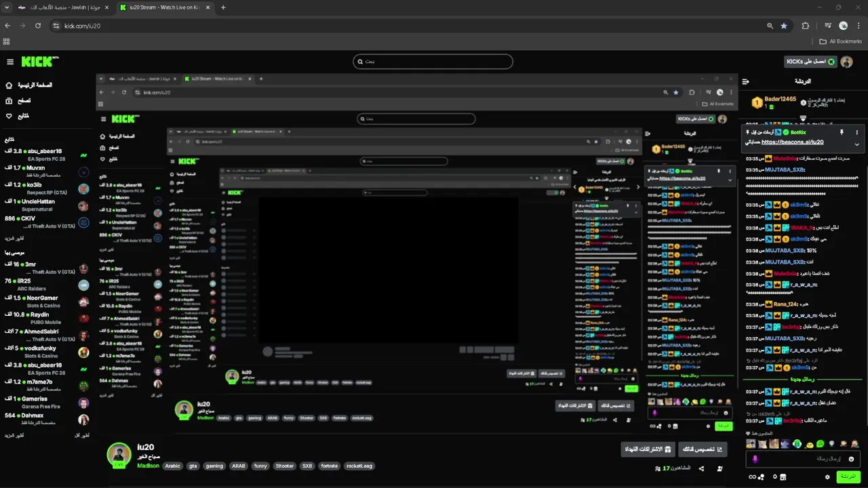Open the ko3lb channel in the sidebar
The height and width of the screenshot is (488, 868).
46,188
